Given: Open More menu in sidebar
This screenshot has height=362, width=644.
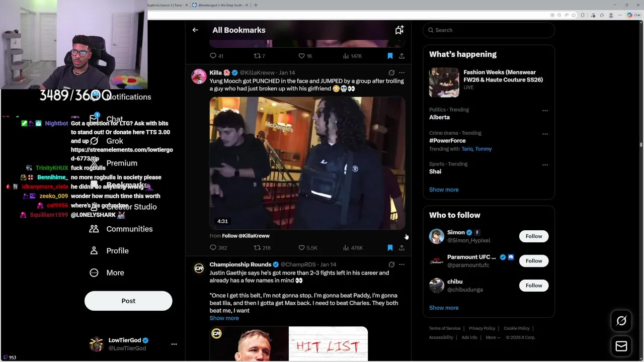Looking at the screenshot, I should click(x=107, y=273).
